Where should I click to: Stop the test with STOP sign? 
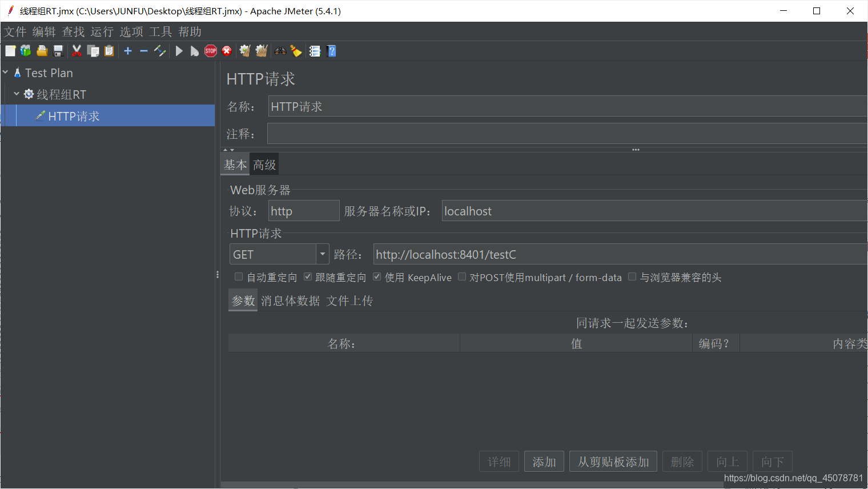click(x=211, y=51)
